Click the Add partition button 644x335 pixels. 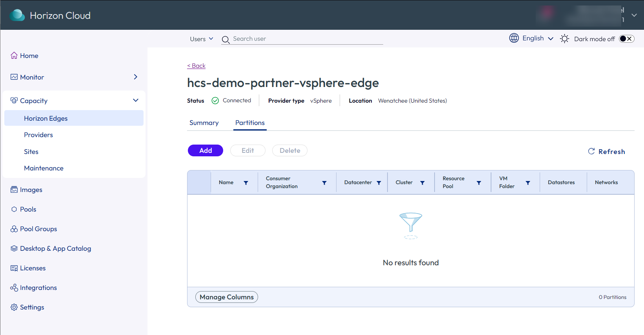click(206, 150)
